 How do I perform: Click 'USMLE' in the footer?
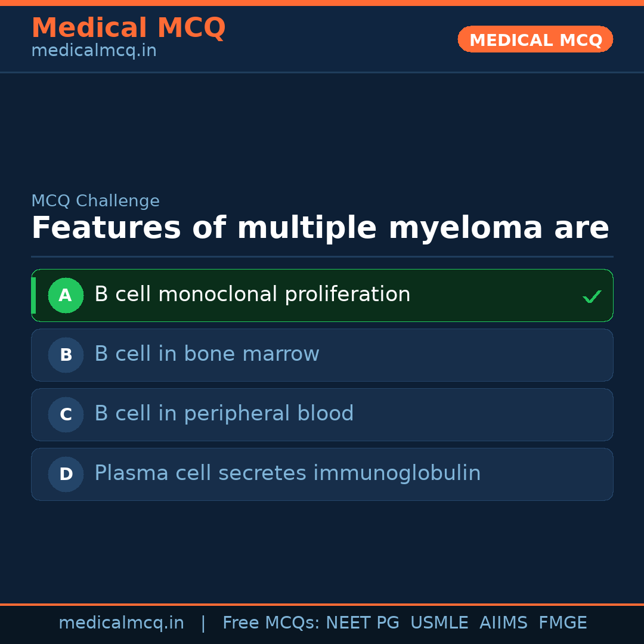tap(439, 623)
